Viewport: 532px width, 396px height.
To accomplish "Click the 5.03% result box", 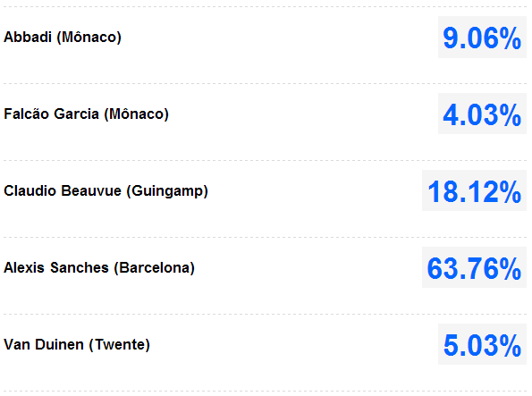I will pos(482,344).
